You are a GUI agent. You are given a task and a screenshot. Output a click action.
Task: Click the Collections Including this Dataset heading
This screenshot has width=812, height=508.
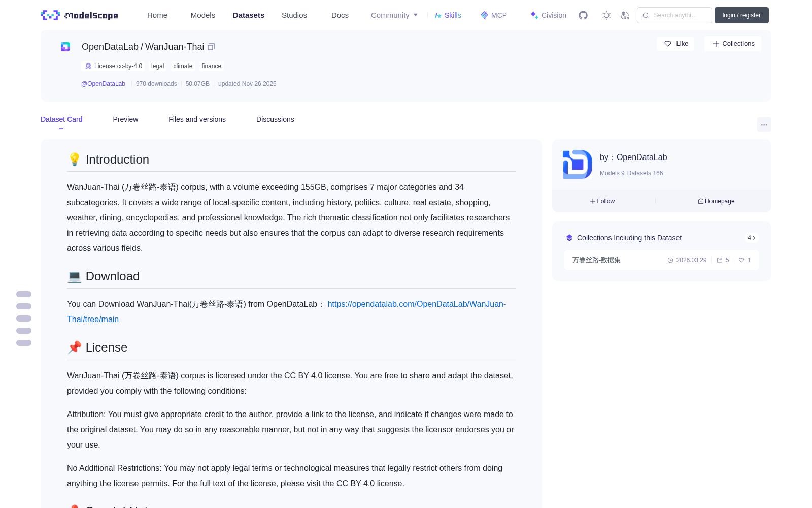pos(629,238)
